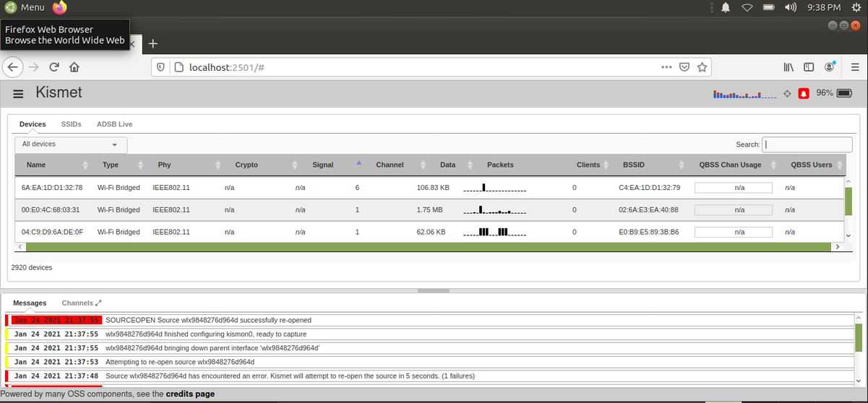Open Firefox account icon
The width and height of the screenshot is (868, 403).
point(830,67)
